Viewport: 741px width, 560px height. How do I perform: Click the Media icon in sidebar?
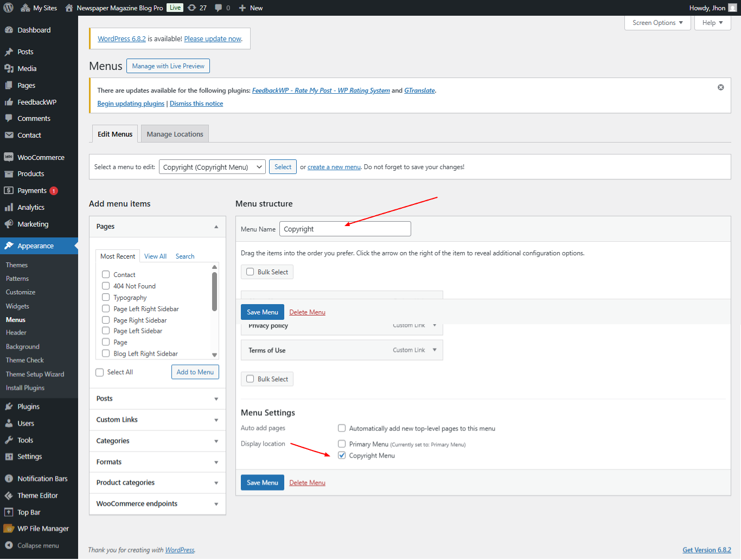coord(9,68)
